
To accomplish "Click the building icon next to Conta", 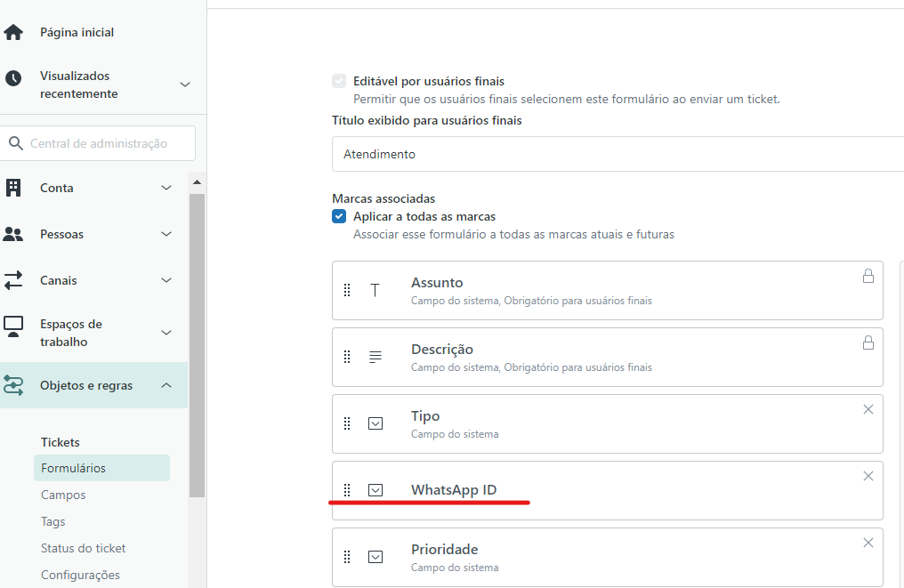I will point(13,188).
